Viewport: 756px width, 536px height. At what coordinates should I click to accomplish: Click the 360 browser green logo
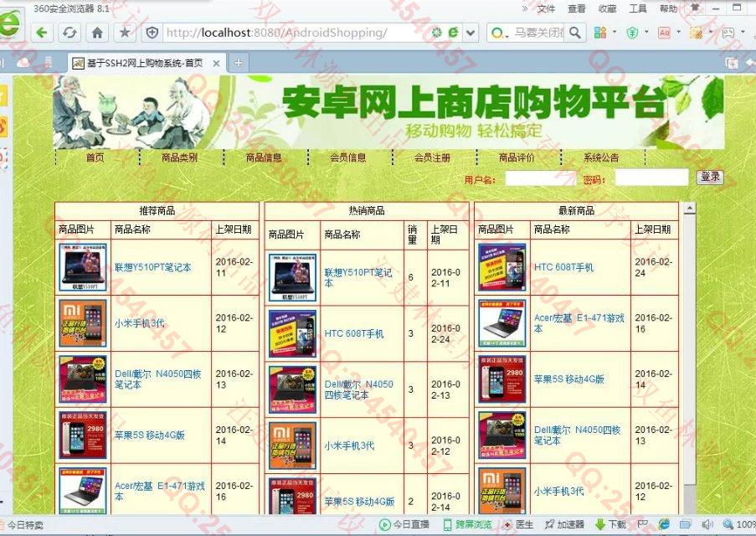pos(8,23)
